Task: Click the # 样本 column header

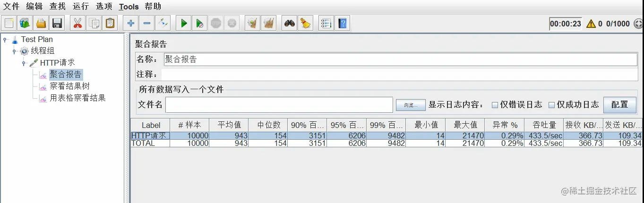Action: click(x=189, y=125)
